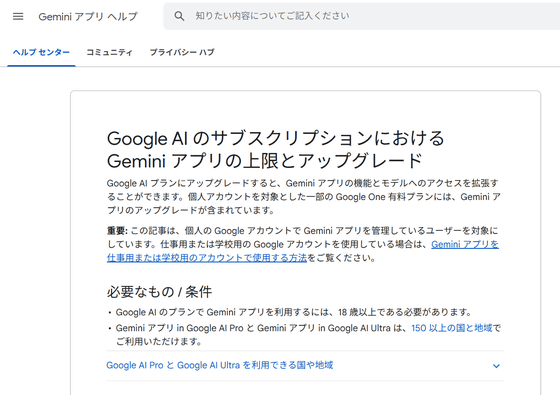This screenshot has height=395, width=560.
Task: Focus the help search input field
Action: [362, 16]
